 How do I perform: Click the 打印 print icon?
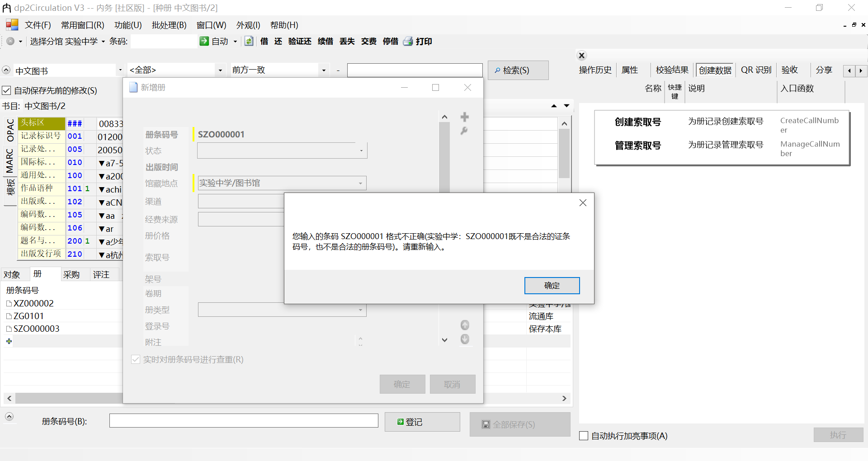click(x=408, y=41)
